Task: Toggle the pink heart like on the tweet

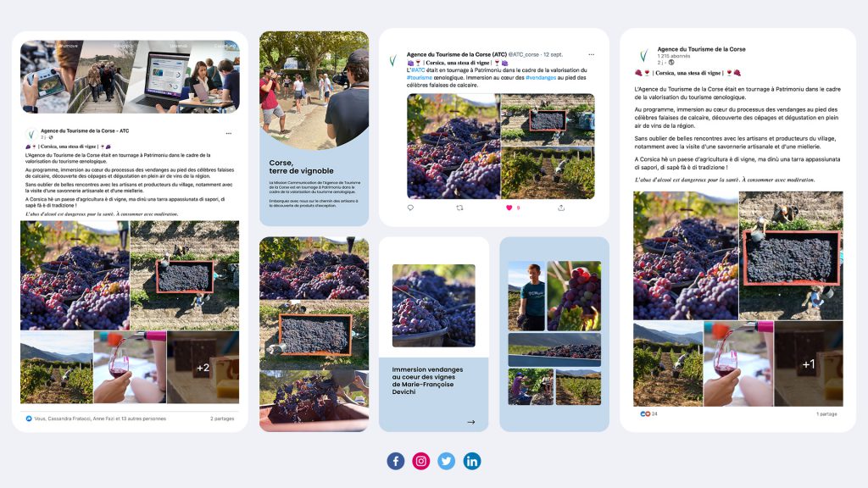Action: pos(509,208)
